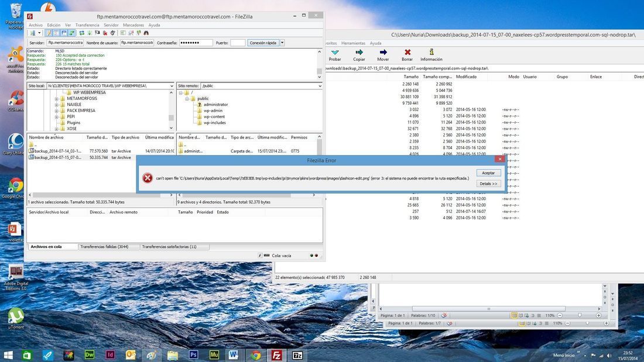644x362 pixels.
Task: Expand the PEPI folder tree node
Action: click(x=56, y=116)
